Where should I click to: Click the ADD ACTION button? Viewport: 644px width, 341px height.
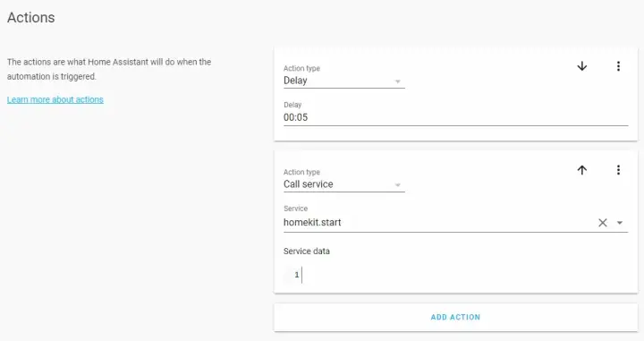tap(455, 317)
